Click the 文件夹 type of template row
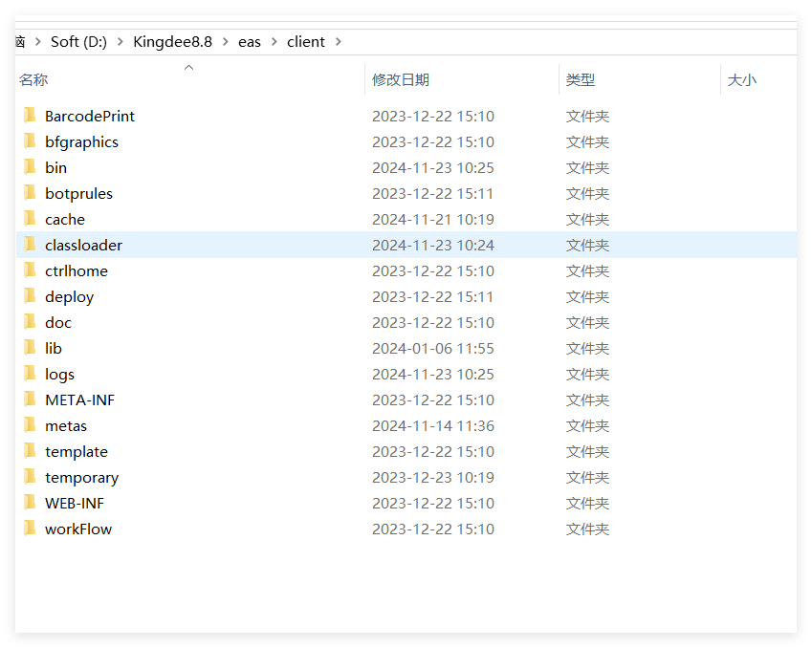Viewport: 812px width, 648px height. point(587,452)
